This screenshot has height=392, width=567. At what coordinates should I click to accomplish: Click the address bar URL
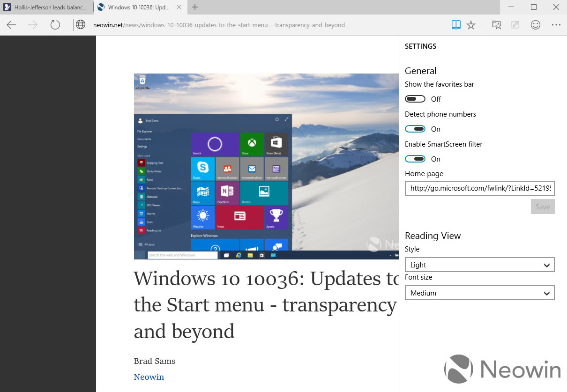[x=219, y=25]
